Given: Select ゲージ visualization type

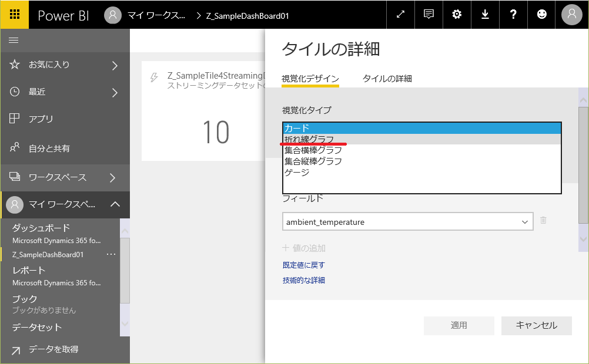Looking at the screenshot, I should click(x=422, y=172).
